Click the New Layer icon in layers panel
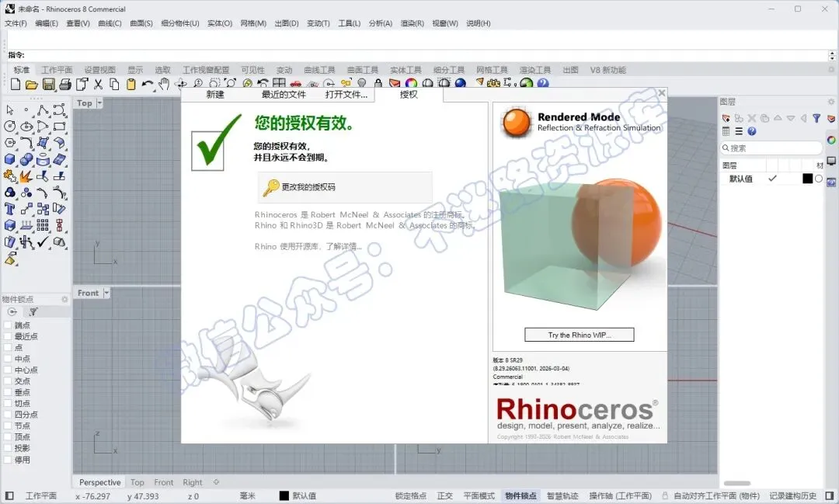The width and height of the screenshot is (839, 504). pyautogui.click(x=726, y=118)
